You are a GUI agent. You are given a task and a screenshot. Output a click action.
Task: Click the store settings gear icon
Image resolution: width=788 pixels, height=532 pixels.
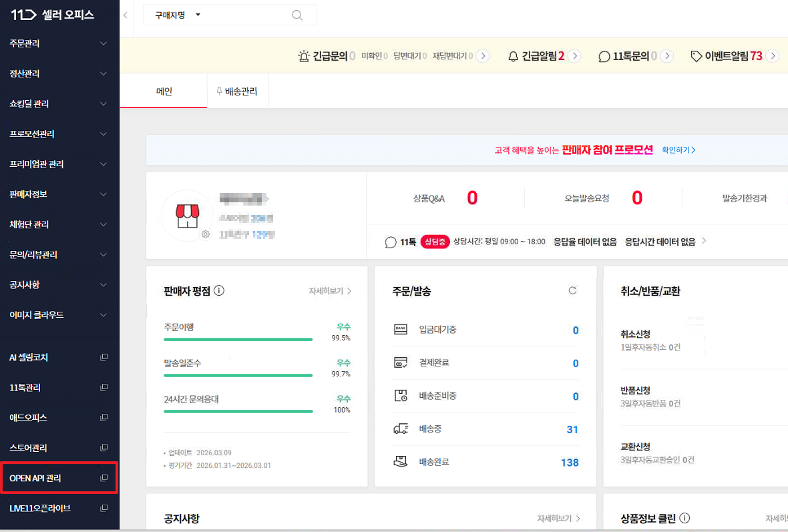click(x=206, y=234)
